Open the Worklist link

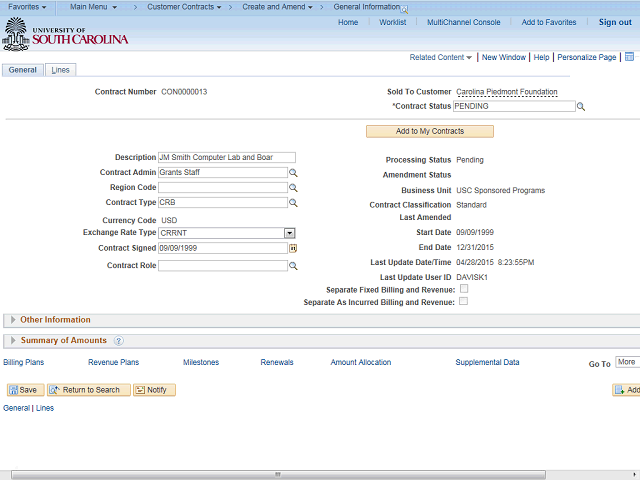(x=393, y=22)
